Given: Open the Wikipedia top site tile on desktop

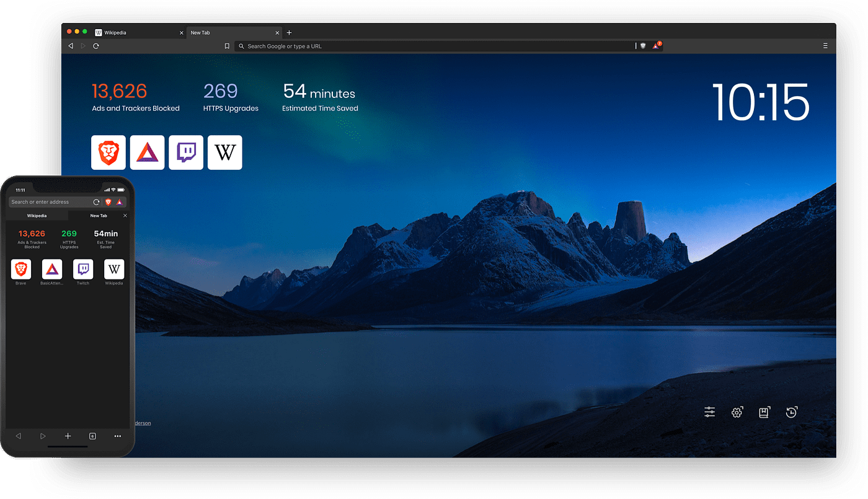Looking at the screenshot, I should click(225, 152).
